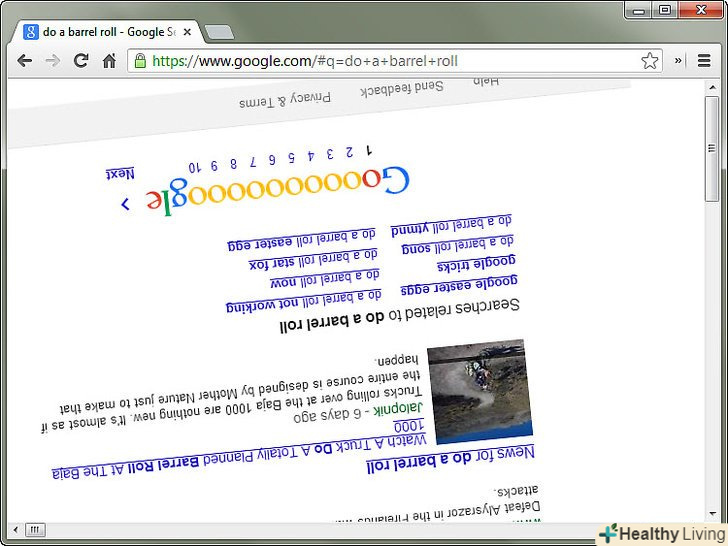Open the Home page icon
The height and width of the screenshot is (546, 728).
click(110, 60)
